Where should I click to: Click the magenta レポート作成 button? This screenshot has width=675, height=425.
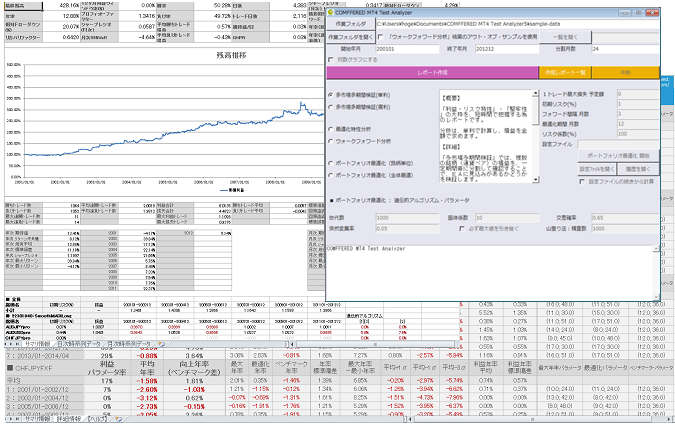tap(432, 72)
